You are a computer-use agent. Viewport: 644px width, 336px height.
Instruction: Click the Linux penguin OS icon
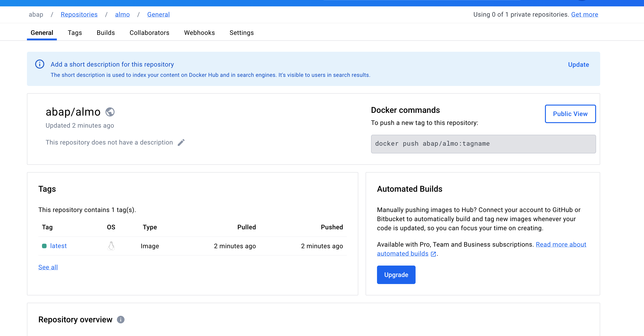tap(111, 246)
